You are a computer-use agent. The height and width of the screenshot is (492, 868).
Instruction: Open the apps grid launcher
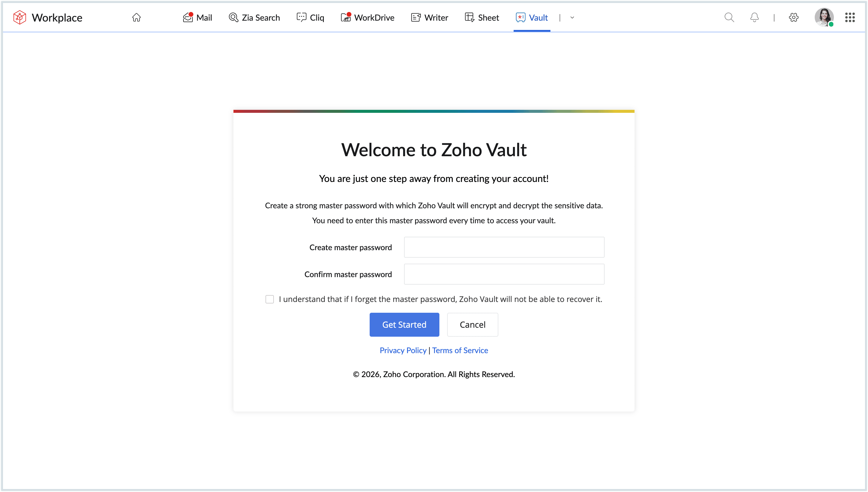click(850, 17)
